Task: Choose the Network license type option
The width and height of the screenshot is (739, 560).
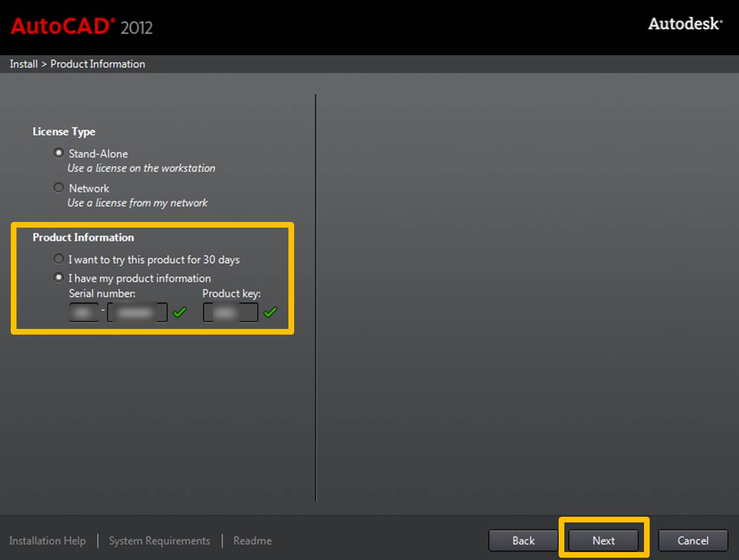Action: [x=59, y=187]
